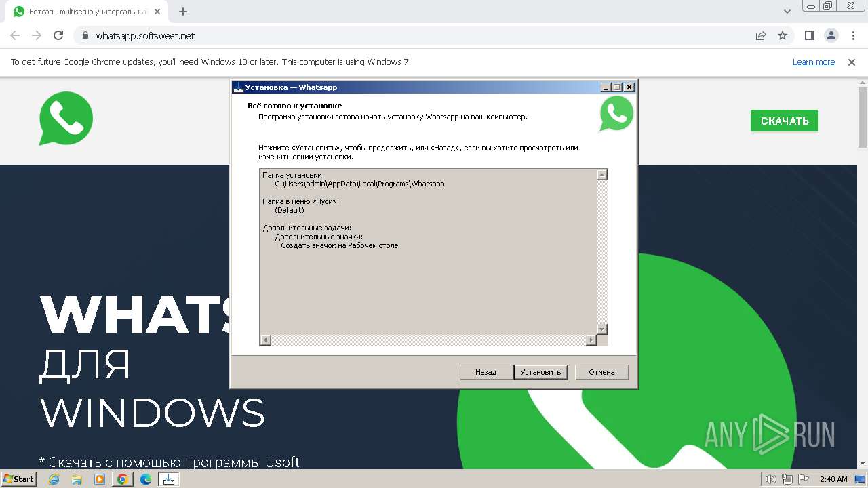Open Windows Media Player from taskbar
868x488 pixels.
tap(100, 479)
